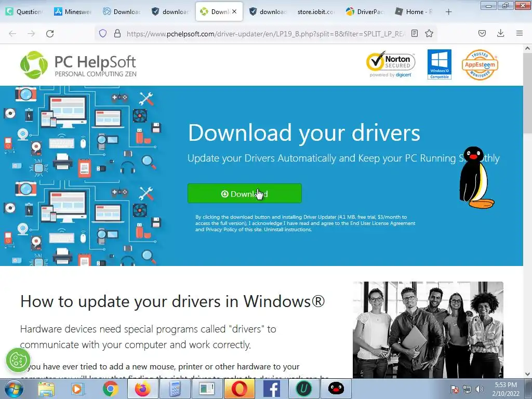Open the network tray icon
This screenshot has width=532, height=399.
point(467,389)
